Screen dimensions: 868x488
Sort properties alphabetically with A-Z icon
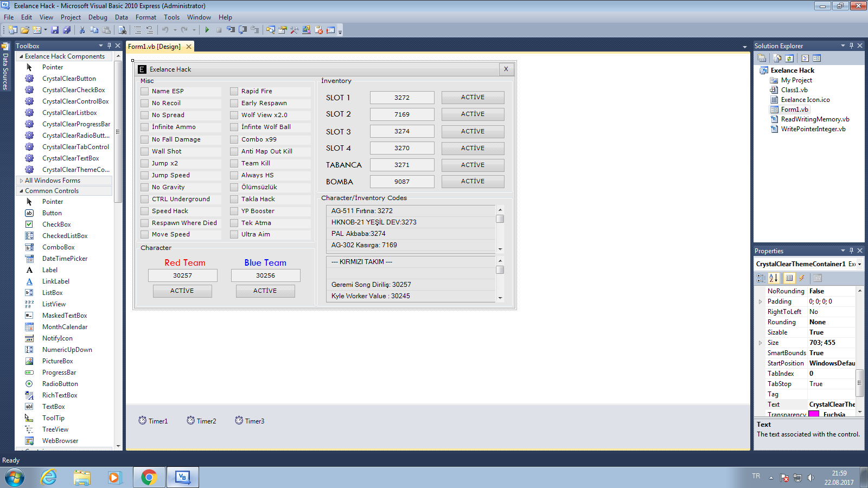click(x=774, y=278)
